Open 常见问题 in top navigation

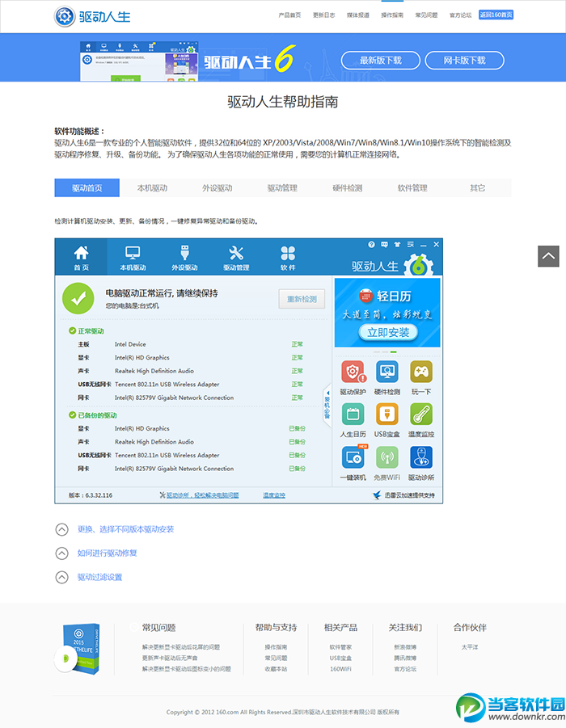(x=427, y=15)
